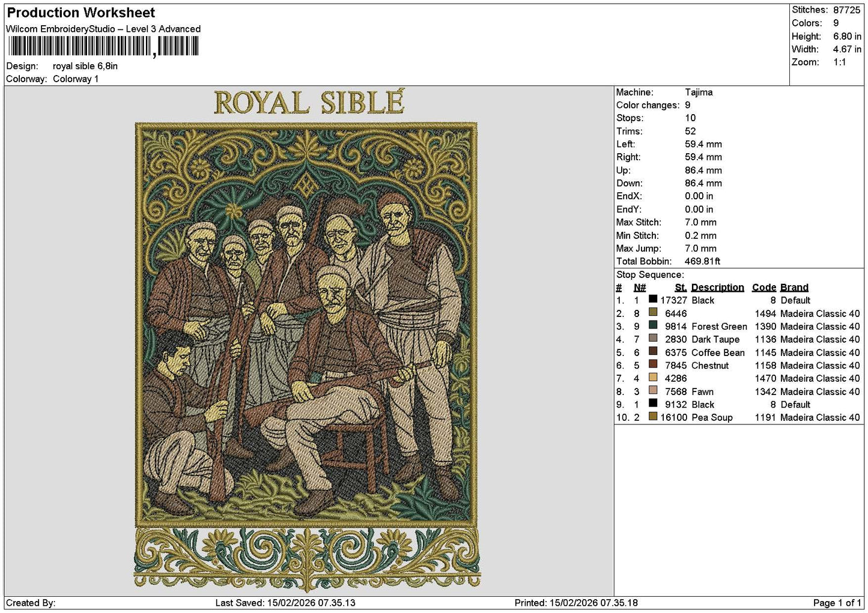The height and width of the screenshot is (613, 868).
Task: Click the 'Last Saved: 15/02/2026 07.35.13' text
Action: coord(285,603)
